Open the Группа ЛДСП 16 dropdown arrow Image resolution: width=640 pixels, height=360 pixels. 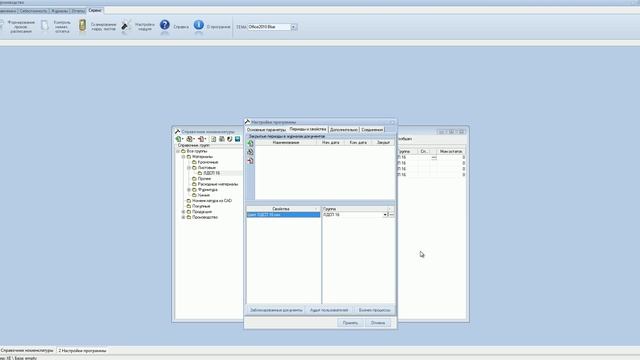click(384, 215)
